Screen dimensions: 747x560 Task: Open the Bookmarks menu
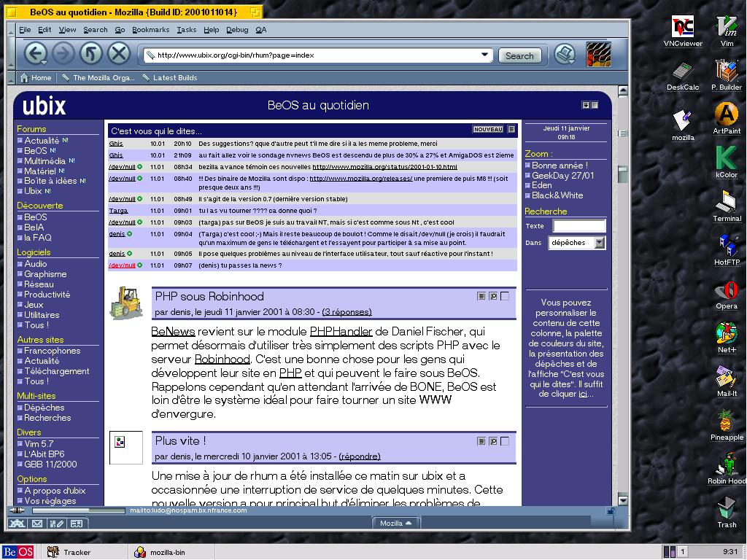tap(150, 29)
